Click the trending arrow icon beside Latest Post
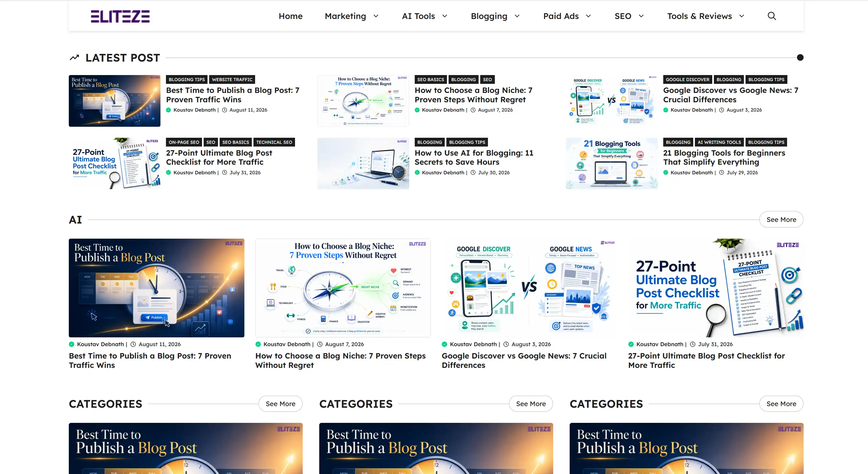868x474 pixels. point(75,57)
